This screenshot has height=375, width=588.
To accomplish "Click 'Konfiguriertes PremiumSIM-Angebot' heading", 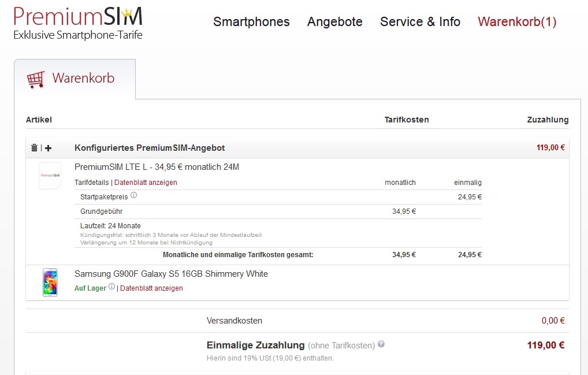I will pyautogui.click(x=150, y=148).
